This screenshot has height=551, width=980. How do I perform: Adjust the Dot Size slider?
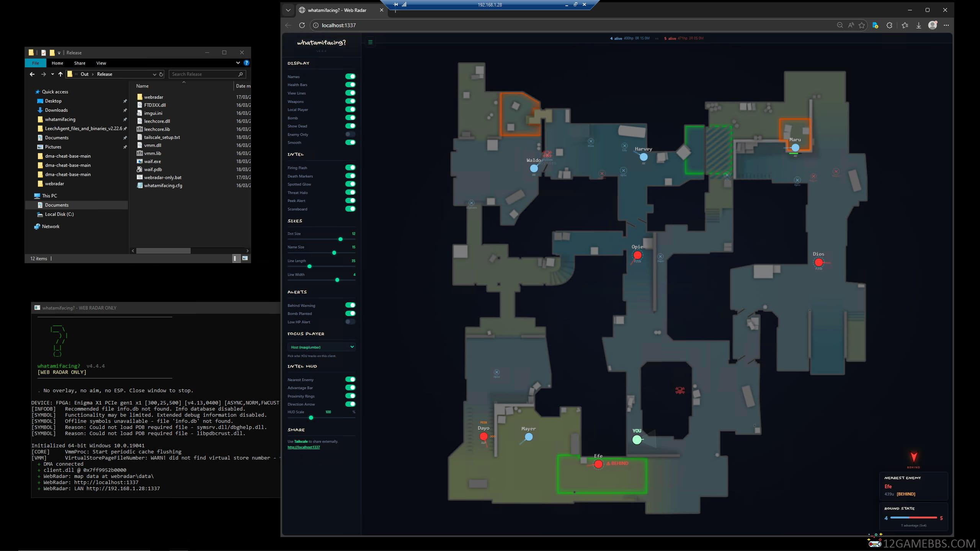(x=322, y=239)
